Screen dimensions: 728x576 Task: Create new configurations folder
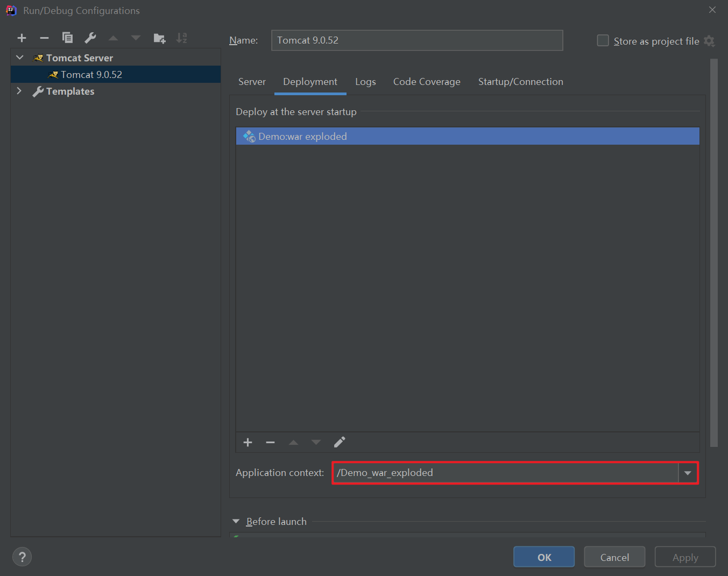(x=159, y=38)
